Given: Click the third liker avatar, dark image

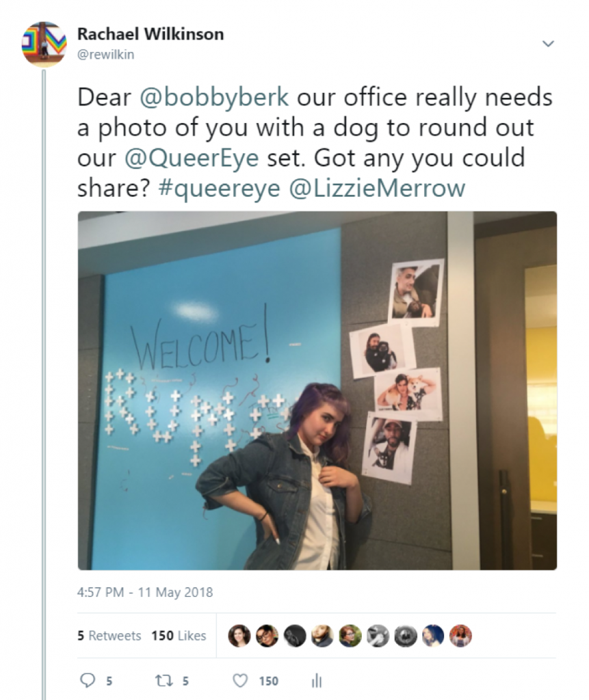Looking at the screenshot, I should click(x=294, y=636).
